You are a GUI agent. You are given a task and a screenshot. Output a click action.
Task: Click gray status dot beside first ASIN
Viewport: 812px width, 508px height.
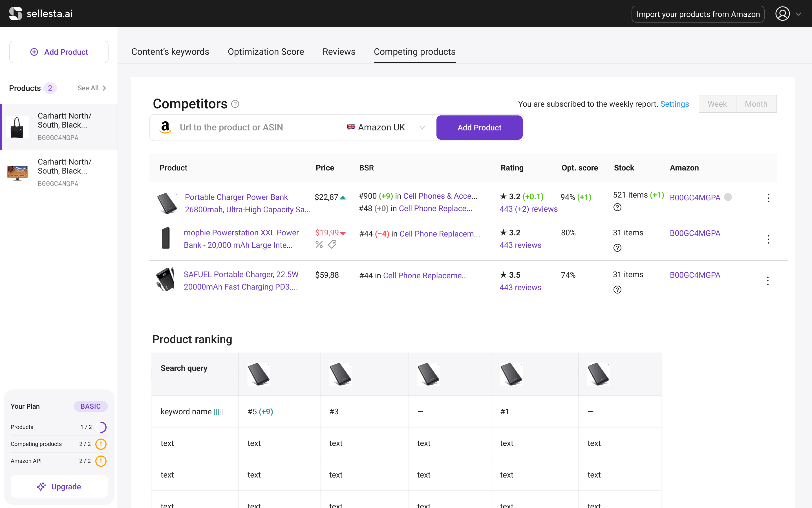click(728, 197)
